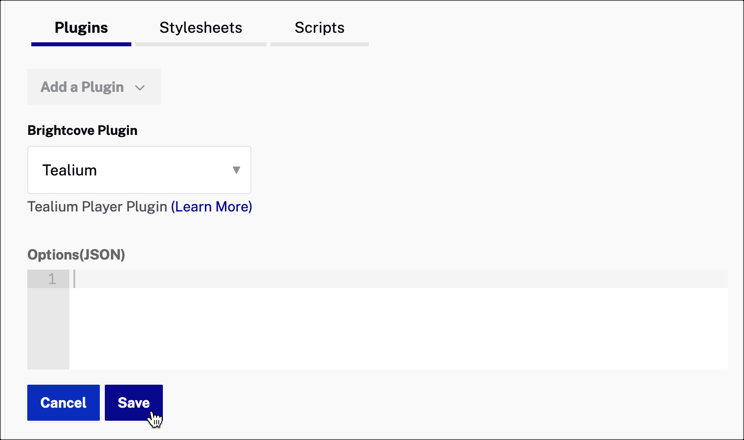Image resolution: width=744 pixels, height=440 pixels.
Task: Click the gray gutter area beneath line number
Action: pos(48,330)
